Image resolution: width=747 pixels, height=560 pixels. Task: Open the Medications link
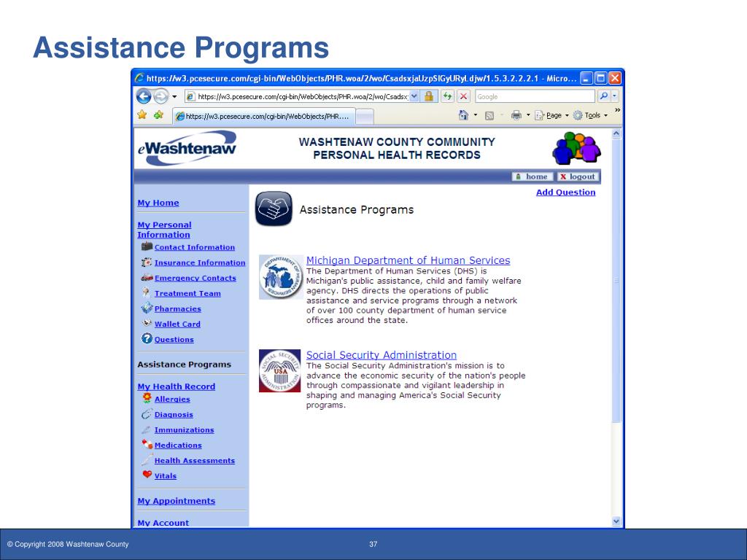click(x=178, y=446)
